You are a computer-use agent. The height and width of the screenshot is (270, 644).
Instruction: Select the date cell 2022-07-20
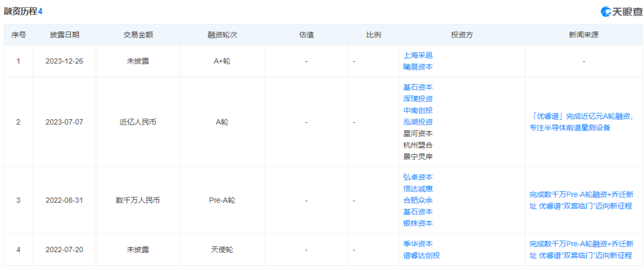pos(64,250)
